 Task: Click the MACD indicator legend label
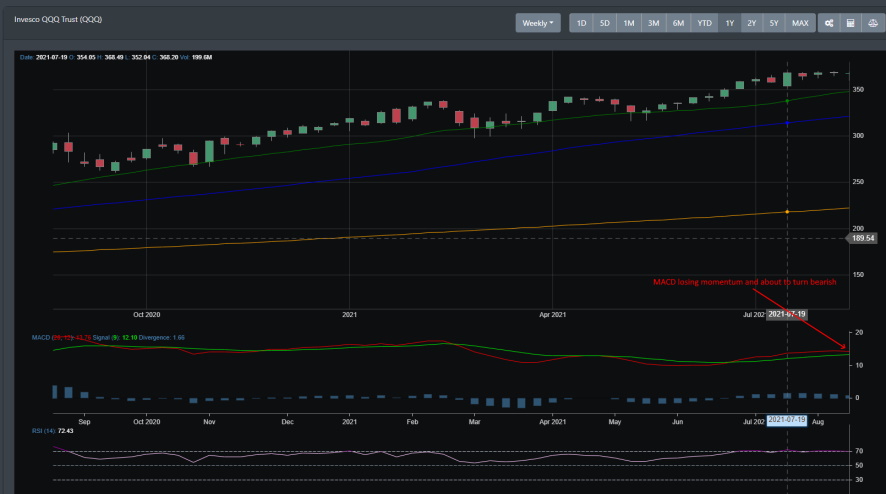(x=108, y=337)
